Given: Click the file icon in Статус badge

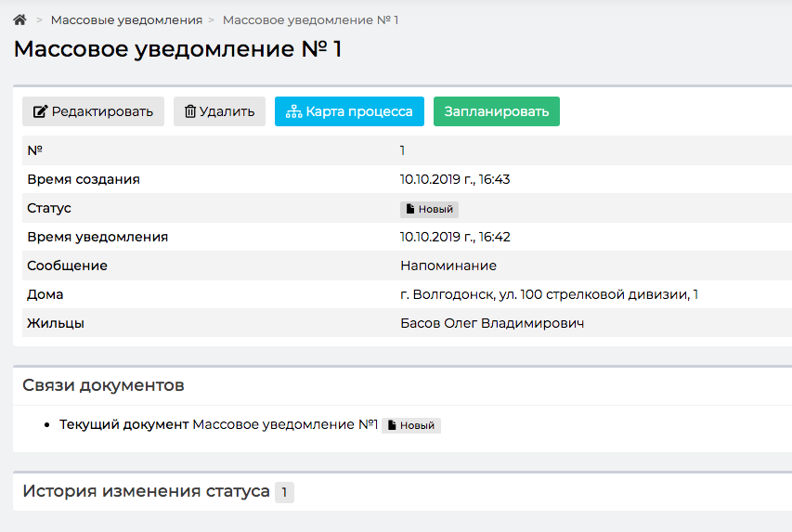Looking at the screenshot, I should click(x=410, y=209).
